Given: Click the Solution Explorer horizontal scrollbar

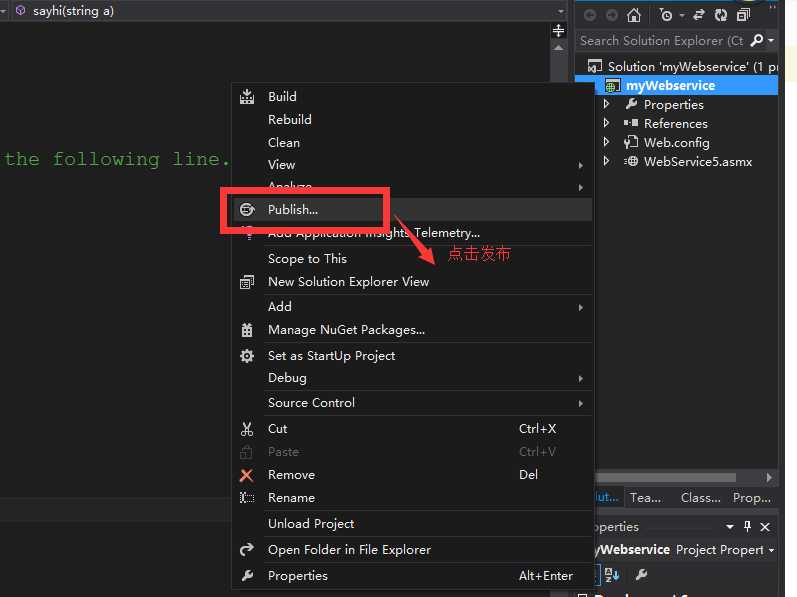Looking at the screenshot, I should click(666, 478).
